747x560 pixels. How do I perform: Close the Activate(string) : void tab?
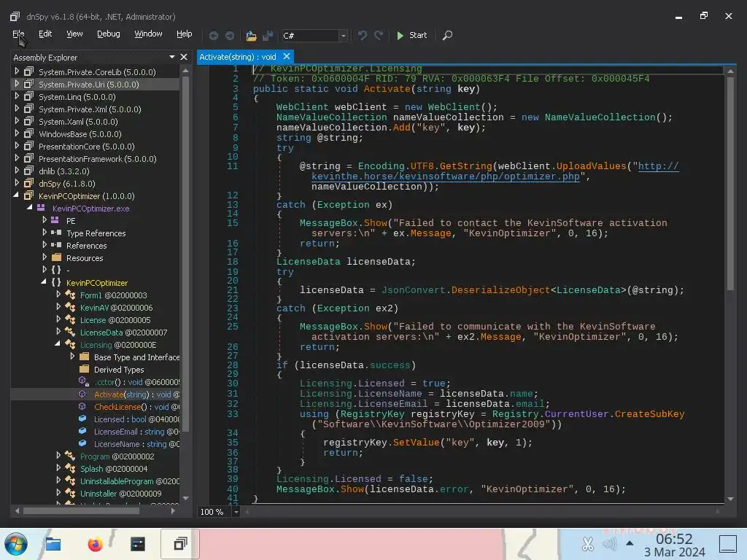click(x=286, y=57)
